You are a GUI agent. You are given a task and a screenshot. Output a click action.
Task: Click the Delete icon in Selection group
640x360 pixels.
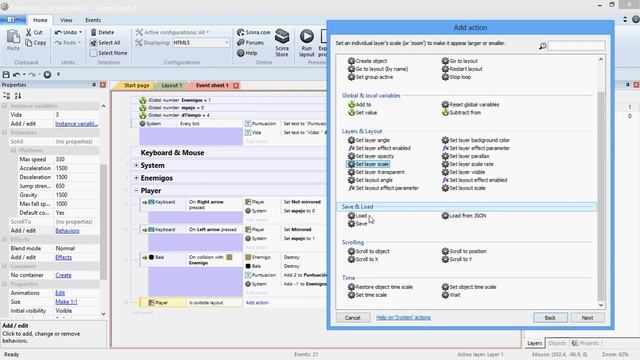coord(93,32)
